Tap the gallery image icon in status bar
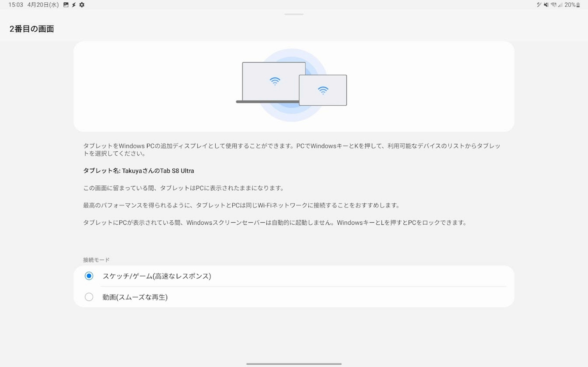 66,5
